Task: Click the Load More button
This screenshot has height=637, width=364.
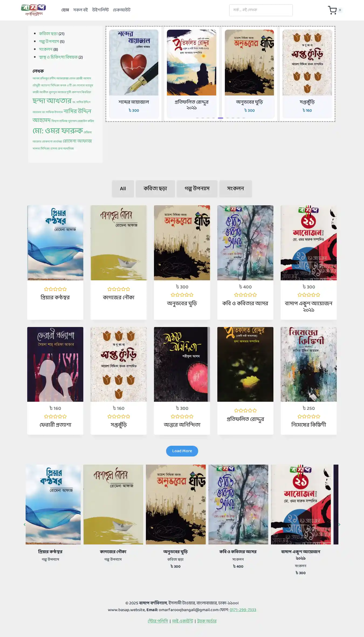Action: point(182,451)
